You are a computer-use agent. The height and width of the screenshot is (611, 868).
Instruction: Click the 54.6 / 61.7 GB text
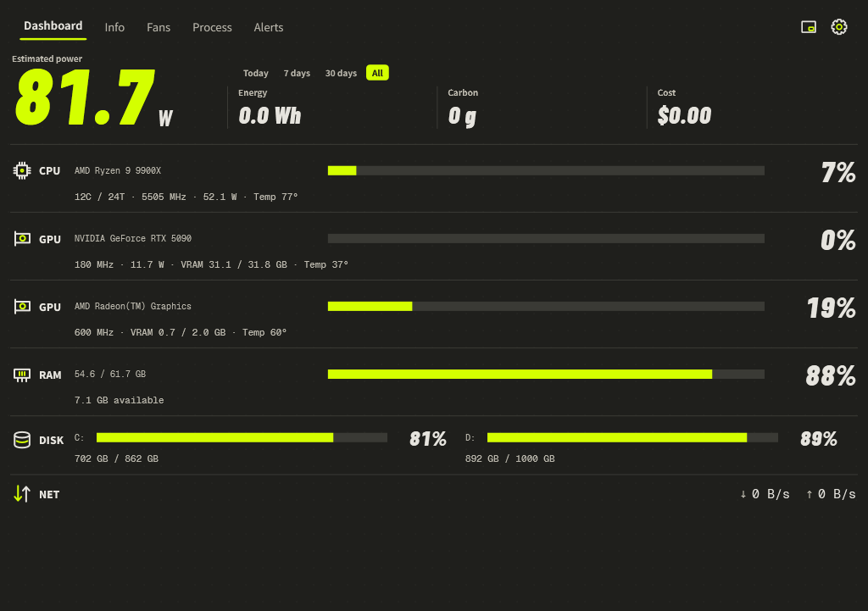click(110, 374)
